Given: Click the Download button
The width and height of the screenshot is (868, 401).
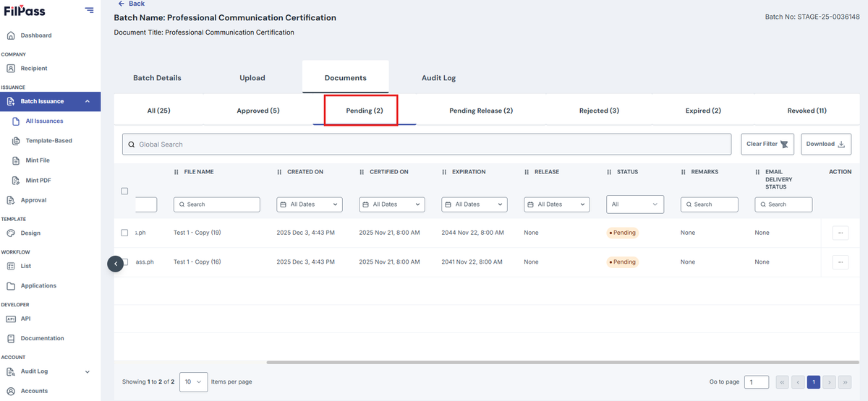Looking at the screenshot, I should (825, 144).
